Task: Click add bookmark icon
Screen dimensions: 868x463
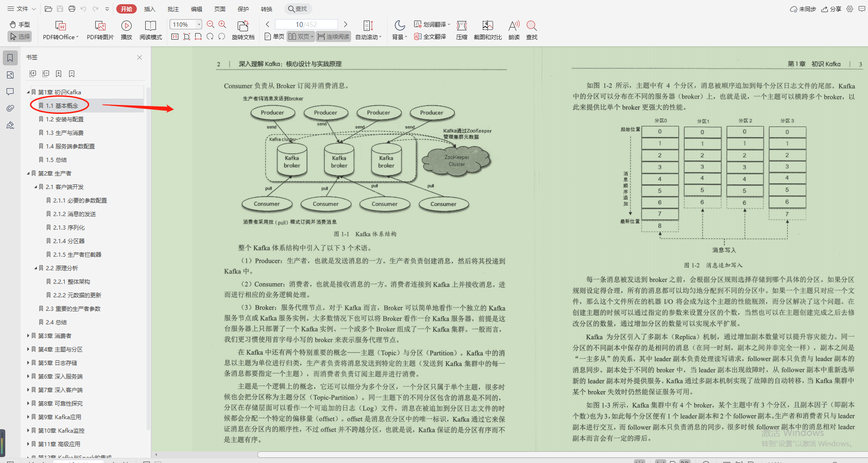Action: 59,74
